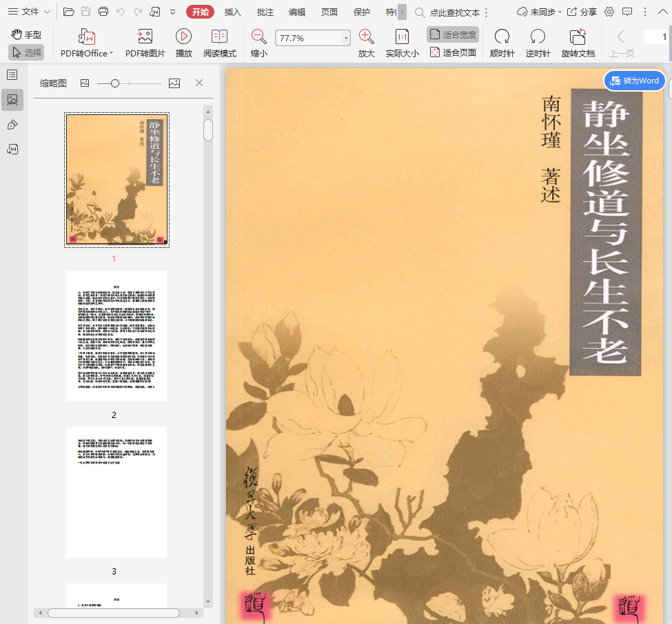Click thumbnail panel horizontal scrollbar

point(114,613)
